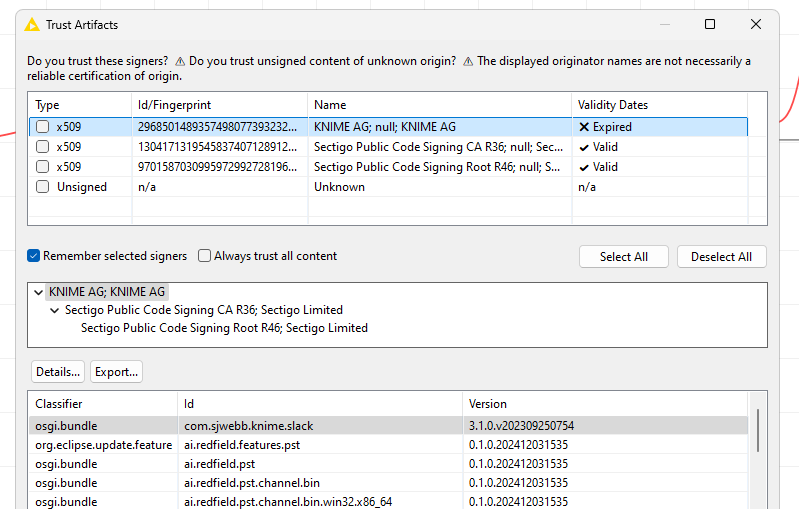Select Sectigo Public Code Signing CA R36 tree item

[x=204, y=310]
